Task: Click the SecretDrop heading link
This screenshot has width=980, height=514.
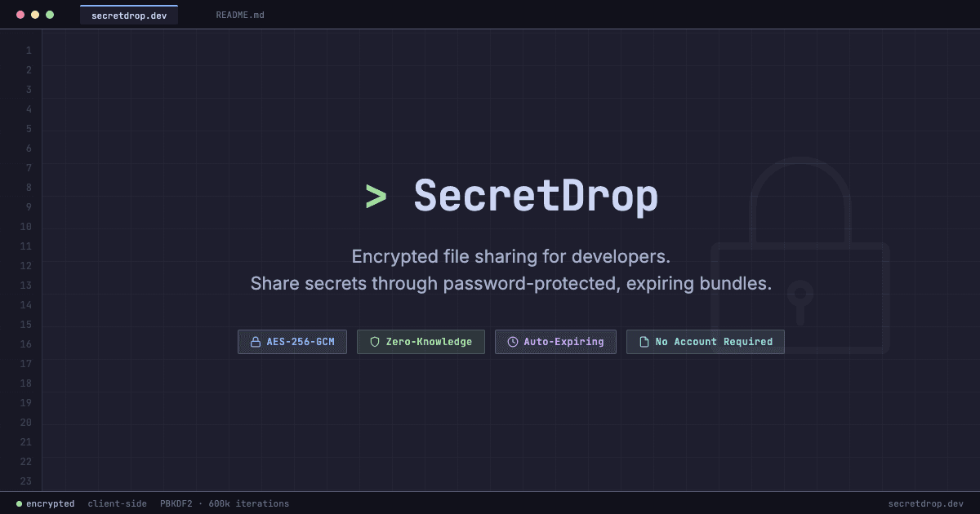Action: pyautogui.click(x=537, y=195)
